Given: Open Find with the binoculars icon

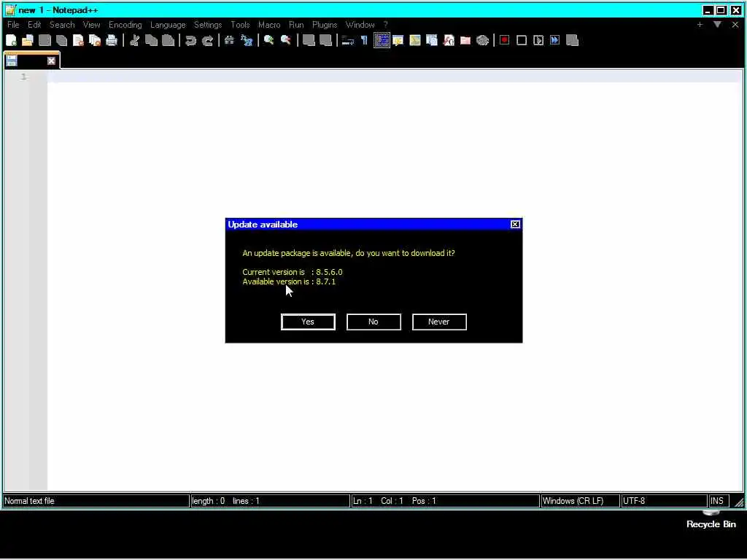Looking at the screenshot, I should point(230,41).
